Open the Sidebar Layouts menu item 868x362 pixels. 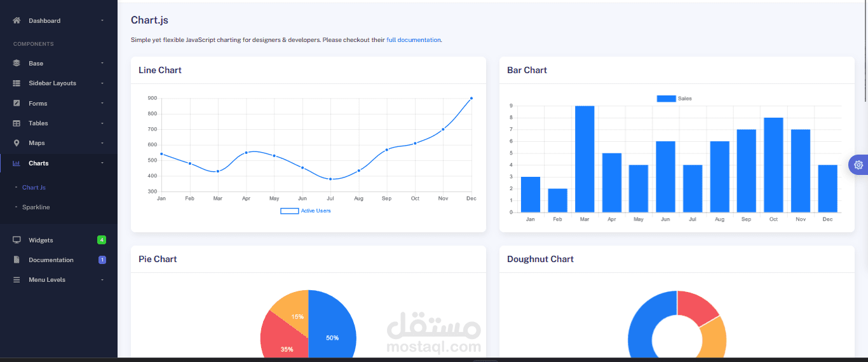pos(58,83)
